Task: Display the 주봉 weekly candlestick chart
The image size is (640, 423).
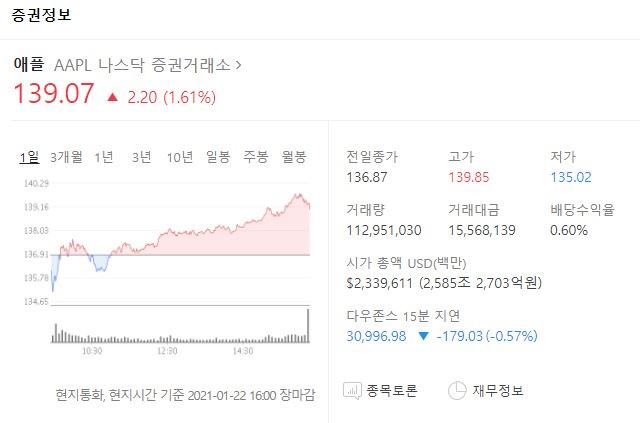Action: pyautogui.click(x=256, y=157)
